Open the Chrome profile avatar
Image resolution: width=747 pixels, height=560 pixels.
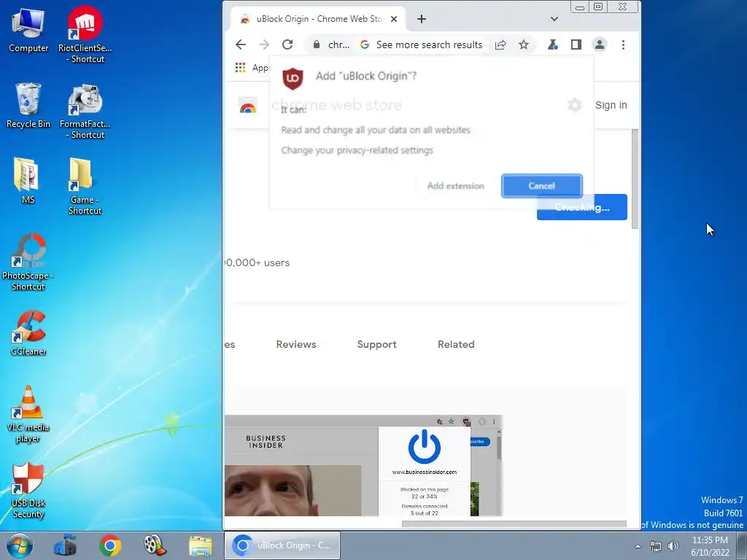coord(600,44)
